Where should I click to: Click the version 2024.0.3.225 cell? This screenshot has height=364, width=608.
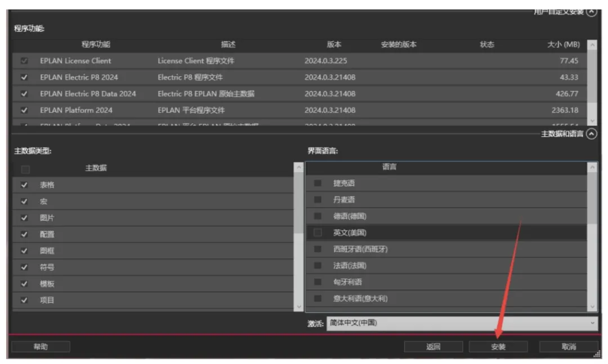tap(326, 61)
